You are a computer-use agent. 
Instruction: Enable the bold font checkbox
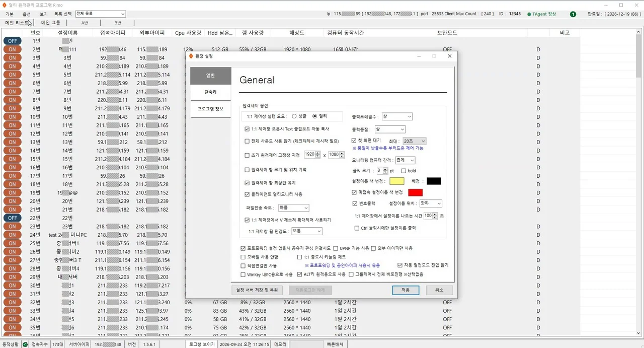pyautogui.click(x=404, y=171)
